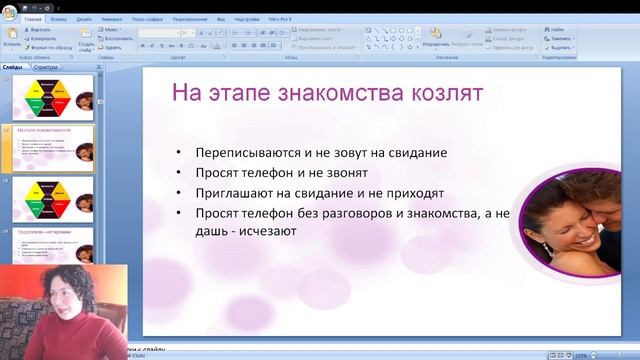Switch to the Структура pane tab
The image size is (640, 360).
pos(46,67)
